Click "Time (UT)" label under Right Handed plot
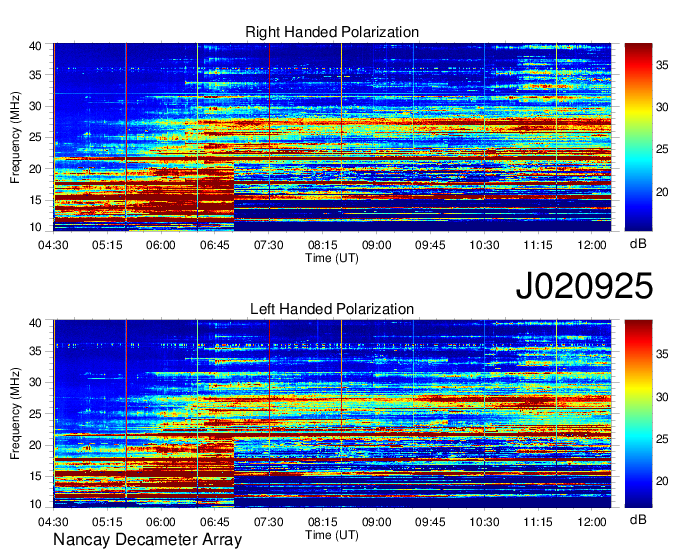This screenshot has width=680, height=552. 332,258
